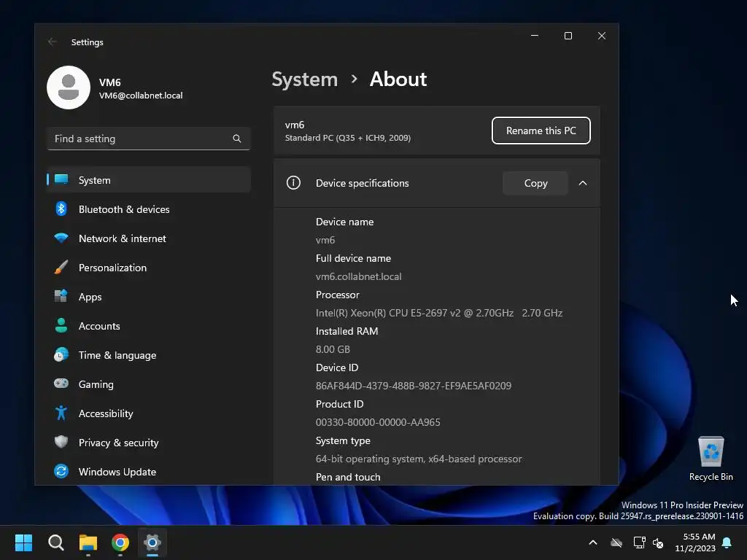Click the processor text Intel(R) Xeon(R) CPU E5-2697
The height and width of the screenshot is (560, 747).
(x=382, y=314)
